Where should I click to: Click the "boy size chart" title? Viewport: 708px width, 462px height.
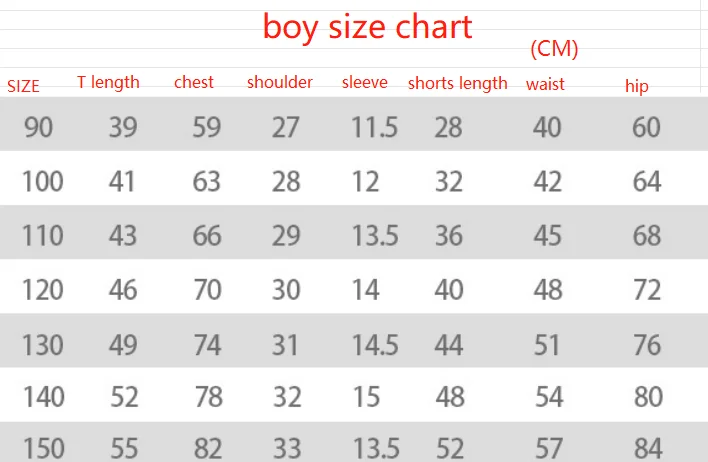point(367,27)
